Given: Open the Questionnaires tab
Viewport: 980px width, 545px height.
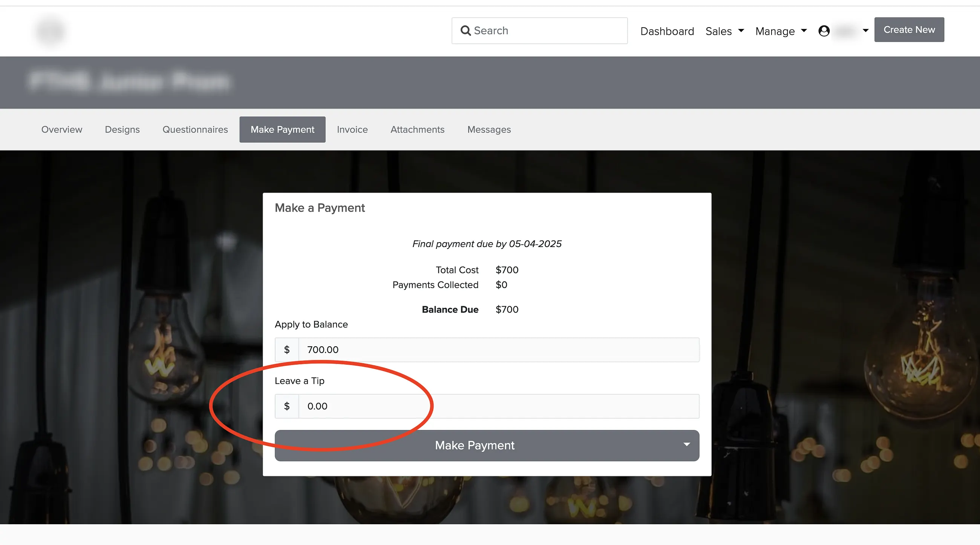Looking at the screenshot, I should 195,129.
